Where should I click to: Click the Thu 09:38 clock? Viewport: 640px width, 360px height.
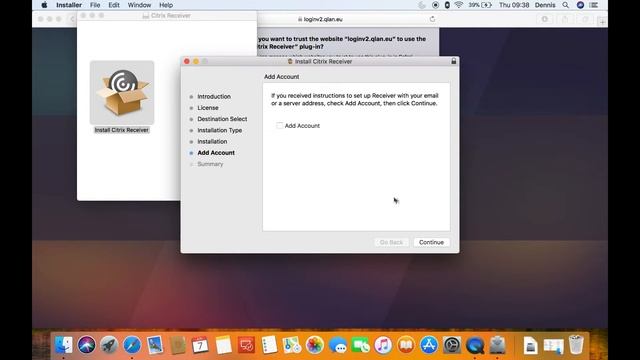tap(514, 5)
